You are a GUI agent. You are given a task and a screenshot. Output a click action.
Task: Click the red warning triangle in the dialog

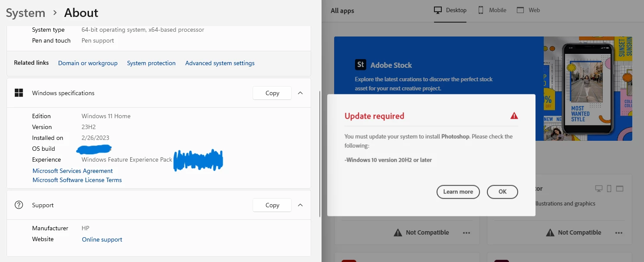pyautogui.click(x=514, y=116)
